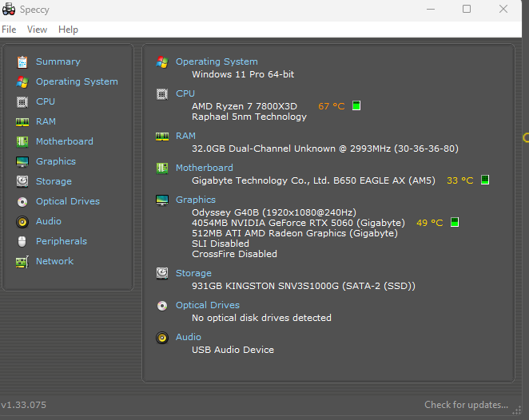Select Audio in the sidebar
This screenshot has height=420, width=529.
[49, 221]
